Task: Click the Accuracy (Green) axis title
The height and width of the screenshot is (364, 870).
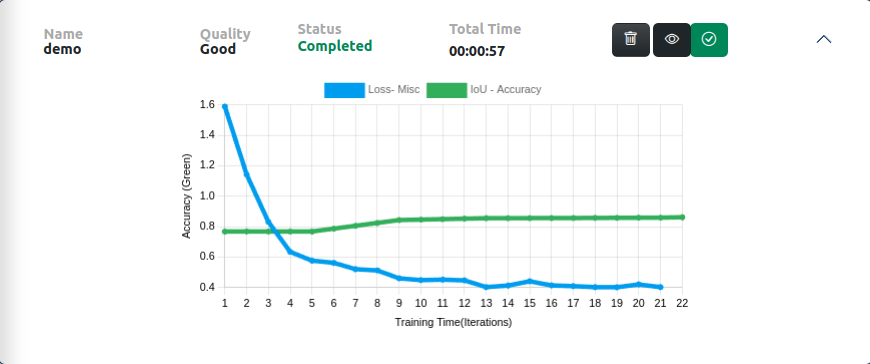Action: (186, 196)
